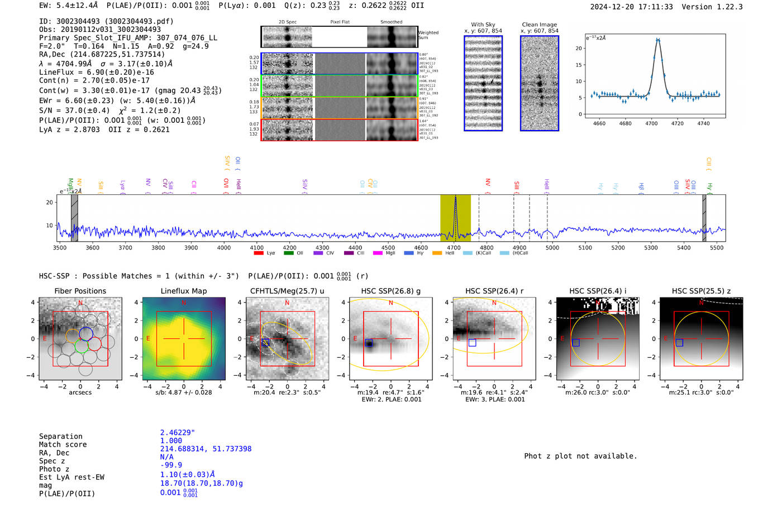Click the red Lyα legend swatch
782x532 pixels.
(x=259, y=253)
